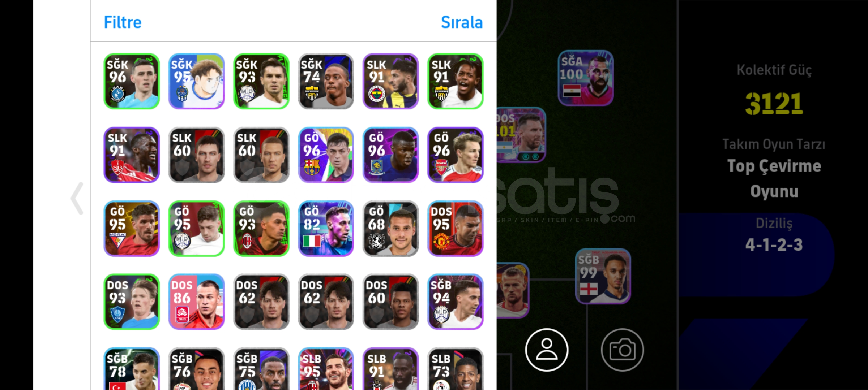This screenshot has width=868, height=390.
Task: Tap the SĞB 99 England player on pitch
Action: tap(603, 276)
